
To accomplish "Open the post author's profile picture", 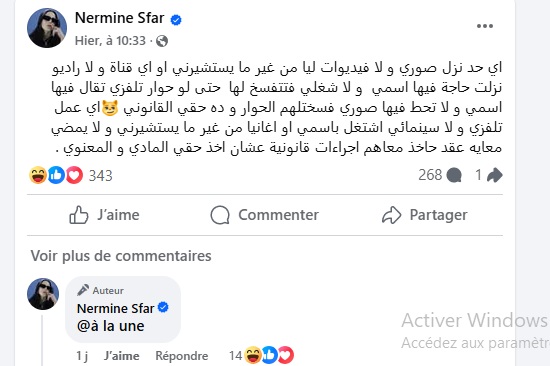I will pos(47,28).
